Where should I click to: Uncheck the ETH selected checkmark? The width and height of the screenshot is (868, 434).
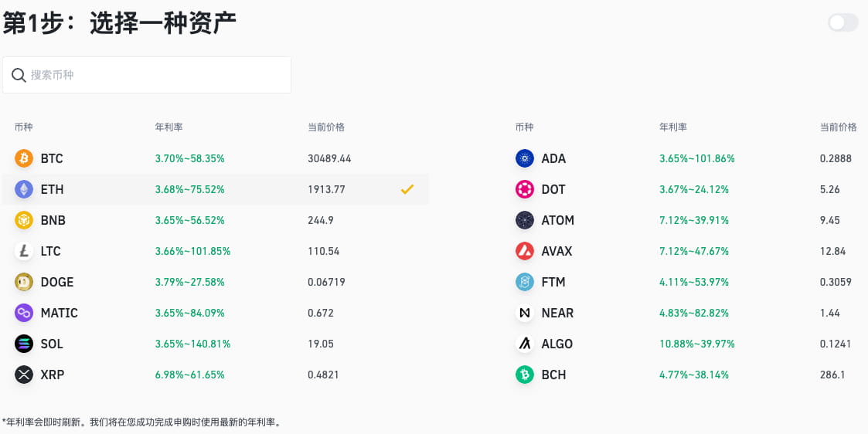(407, 189)
